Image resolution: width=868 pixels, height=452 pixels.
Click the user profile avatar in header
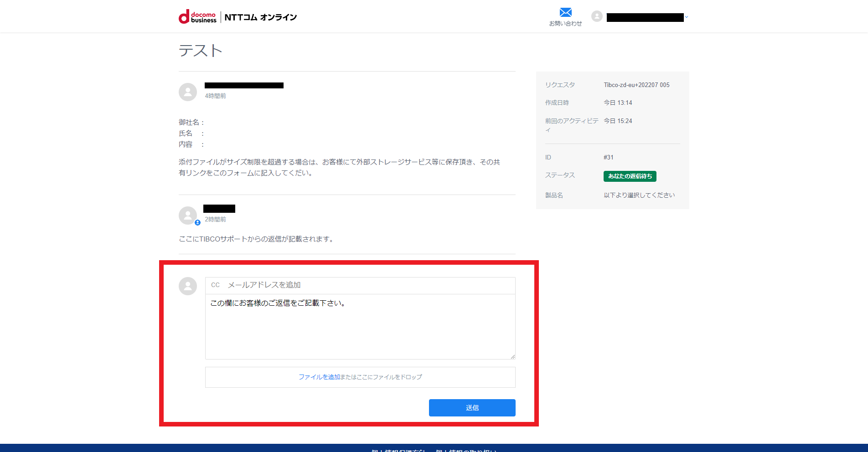click(x=597, y=16)
